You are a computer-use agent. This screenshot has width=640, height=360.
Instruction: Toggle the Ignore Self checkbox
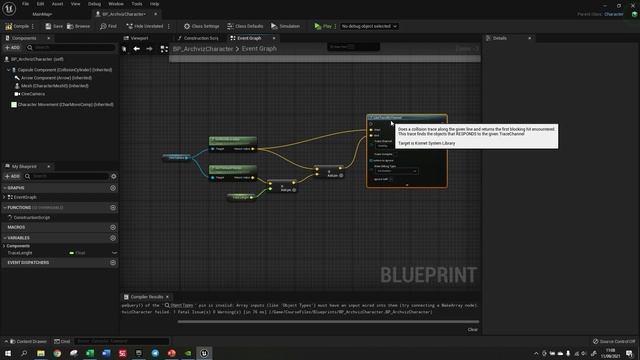point(390,179)
